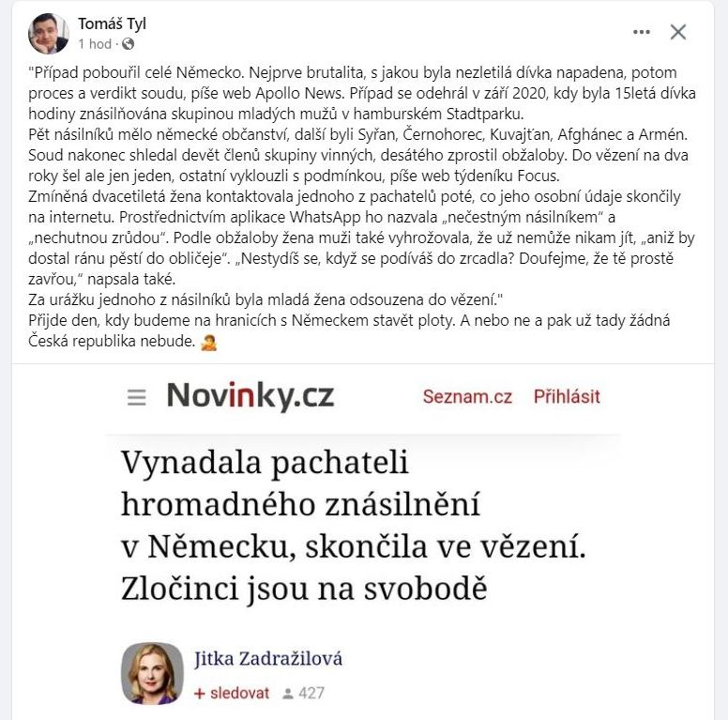This screenshot has height=720, width=728.
Task: Click the follower person icon beside 427
Action: (x=288, y=694)
